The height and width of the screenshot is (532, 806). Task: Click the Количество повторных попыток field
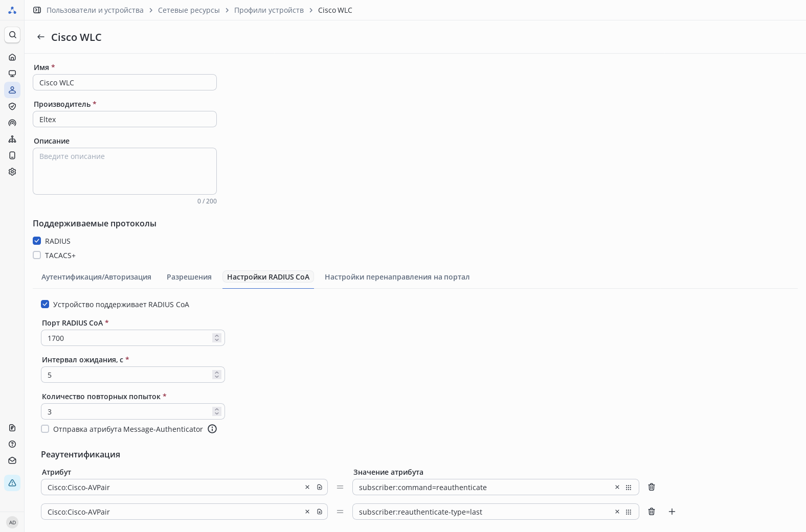tap(133, 411)
